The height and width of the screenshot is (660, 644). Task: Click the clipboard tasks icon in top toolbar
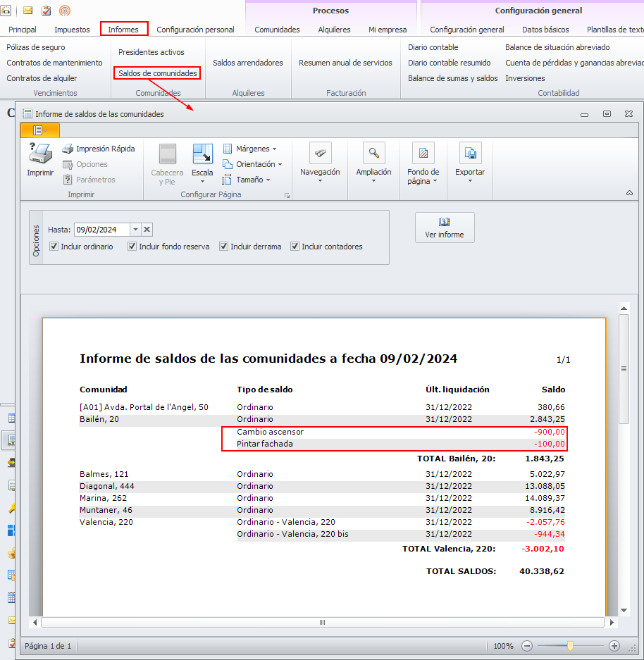pyautogui.click(x=47, y=11)
